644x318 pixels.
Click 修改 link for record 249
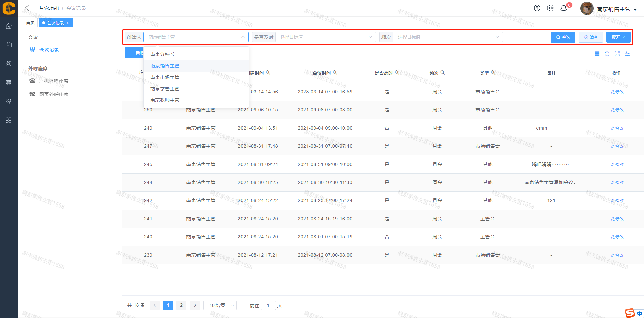pos(617,128)
